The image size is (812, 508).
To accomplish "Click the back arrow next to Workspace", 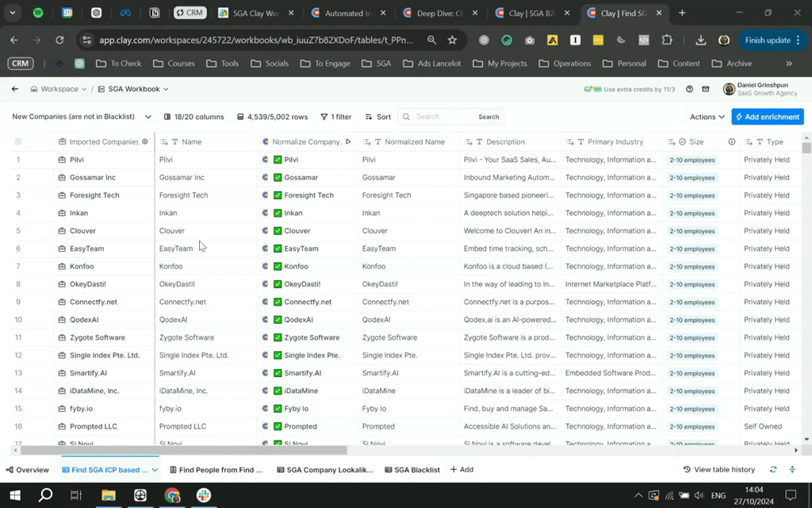I will (15, 89).
